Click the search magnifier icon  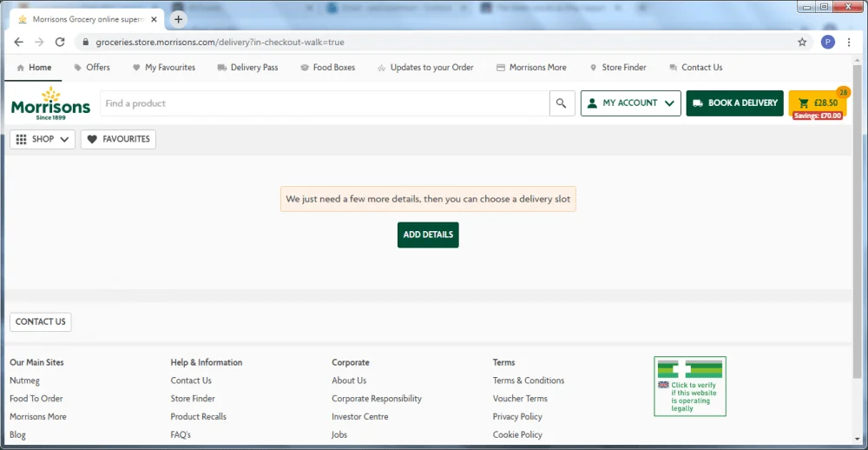coord(562,103)
